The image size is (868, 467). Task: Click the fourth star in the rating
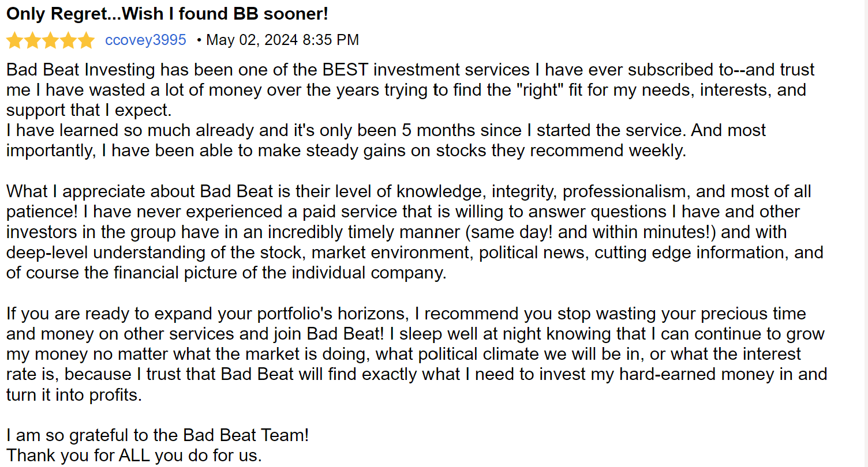[68, 40]
